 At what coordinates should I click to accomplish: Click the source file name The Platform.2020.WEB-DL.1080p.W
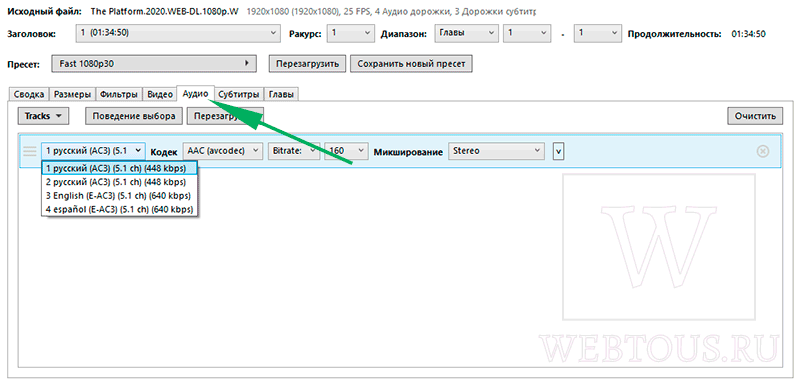click(x=164, y=11)
